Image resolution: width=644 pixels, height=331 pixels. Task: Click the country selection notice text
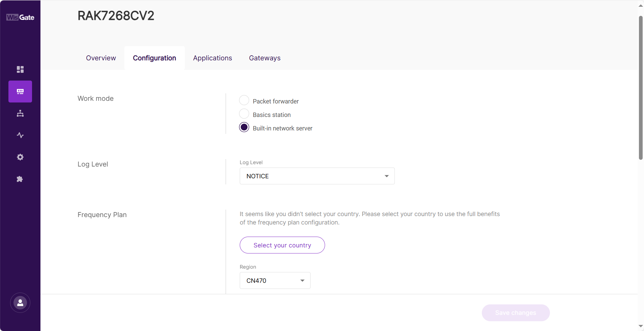(x=370, y=218)
